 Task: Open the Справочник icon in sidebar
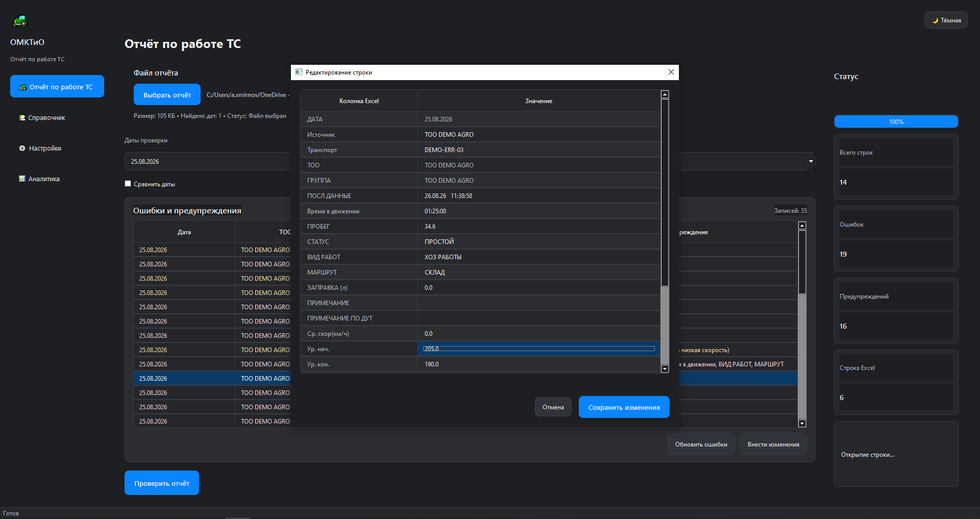[22, 118]
